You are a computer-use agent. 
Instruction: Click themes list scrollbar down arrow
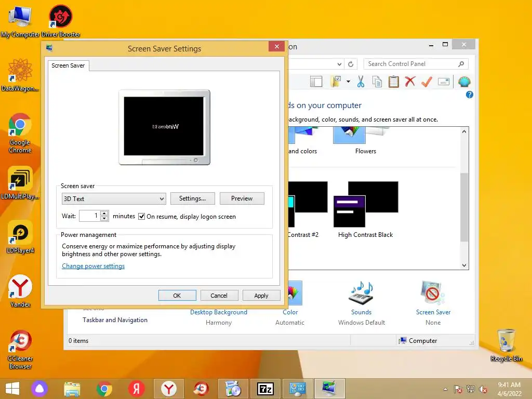point(464,265)
